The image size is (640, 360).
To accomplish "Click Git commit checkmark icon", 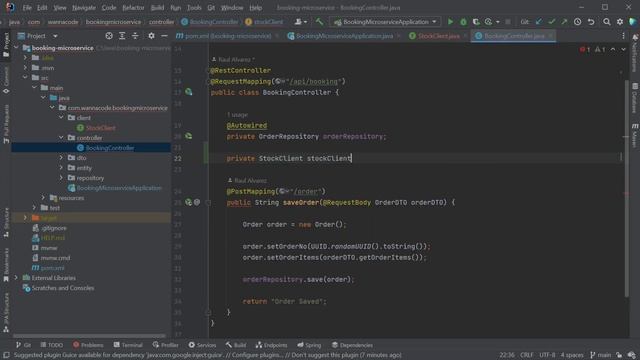I will [x=551, y=22].
